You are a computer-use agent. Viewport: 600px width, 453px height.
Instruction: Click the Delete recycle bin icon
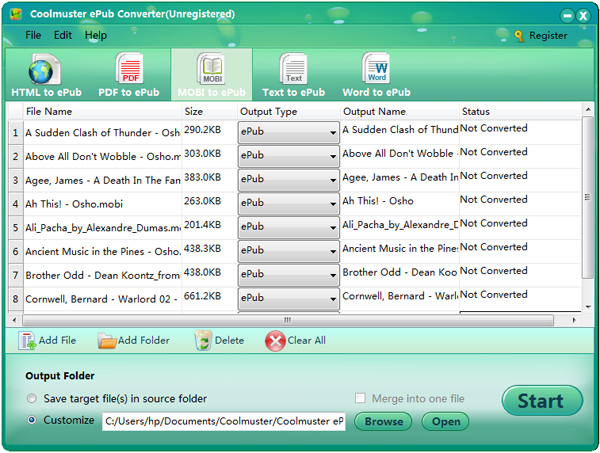coord(203,341)
